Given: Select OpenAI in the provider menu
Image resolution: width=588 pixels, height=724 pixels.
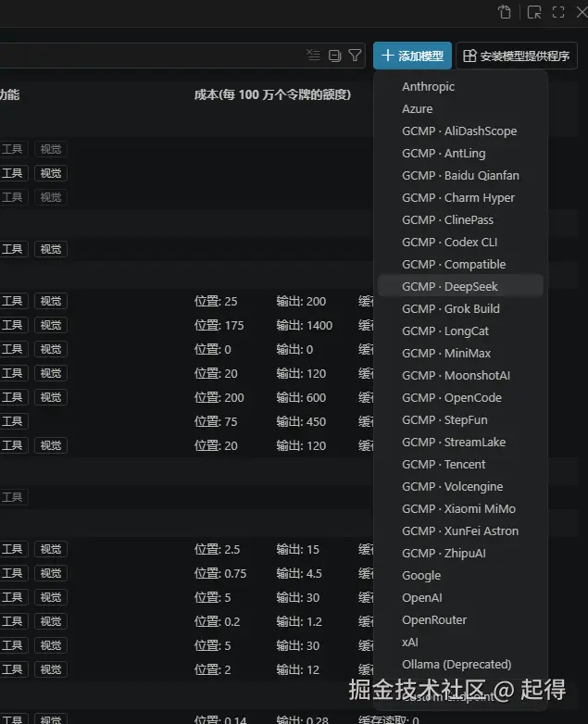Looking at the screenshot, I should point(460,597).
